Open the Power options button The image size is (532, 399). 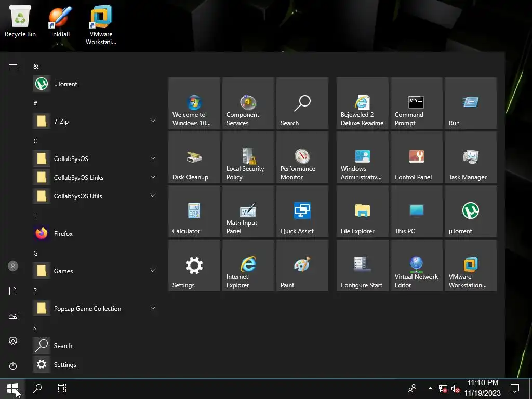tap(13, 366)
